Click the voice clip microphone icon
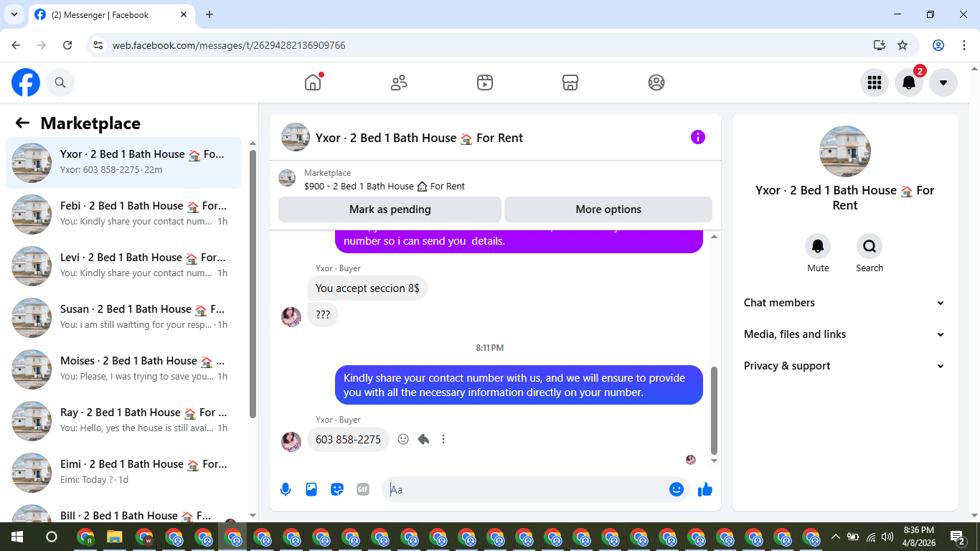The height and width of the screenshot is (551, 980). pos(286,489)
